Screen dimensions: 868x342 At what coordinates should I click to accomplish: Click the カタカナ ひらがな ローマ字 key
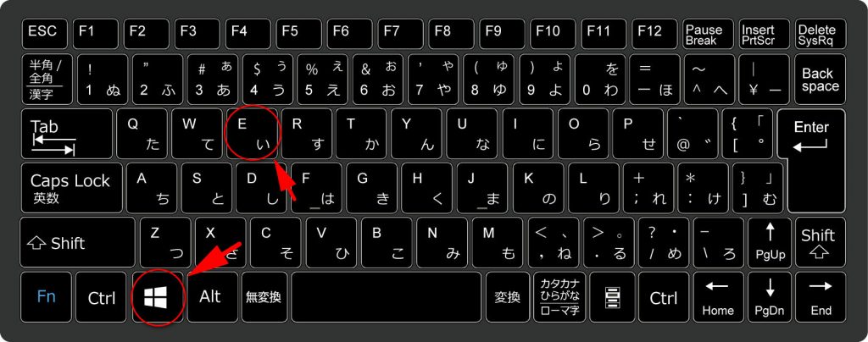559,297
